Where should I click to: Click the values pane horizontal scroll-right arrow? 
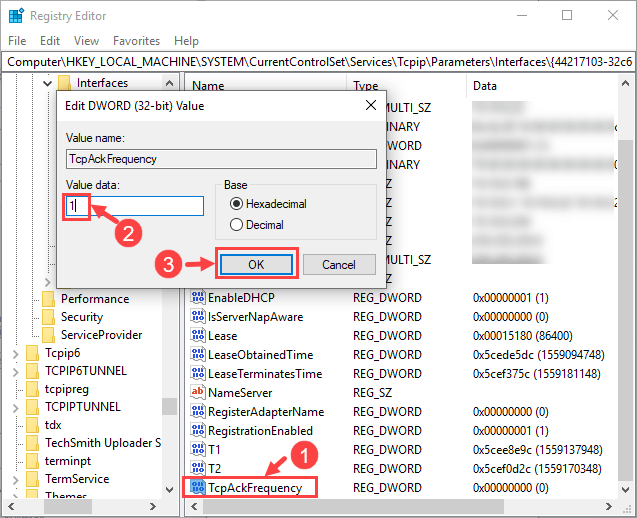(609, 506)
